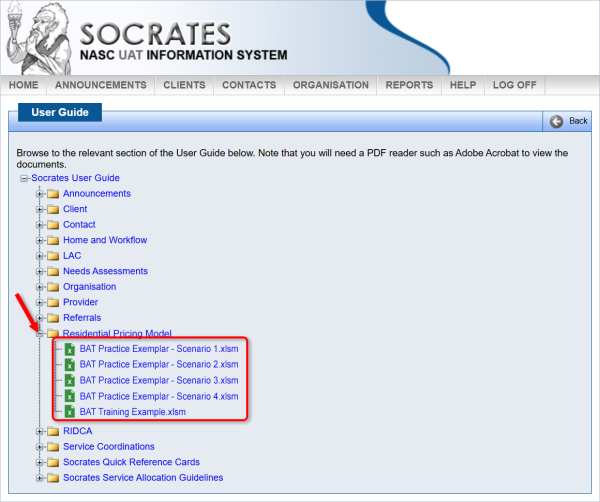Click the Organisation folder icon
This screenshot has width=600, height=502.
pyautogui.click(x=53, y=287)
